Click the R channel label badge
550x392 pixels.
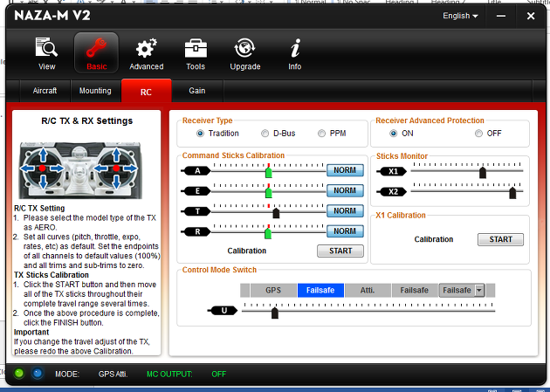[x=196, y=231]
